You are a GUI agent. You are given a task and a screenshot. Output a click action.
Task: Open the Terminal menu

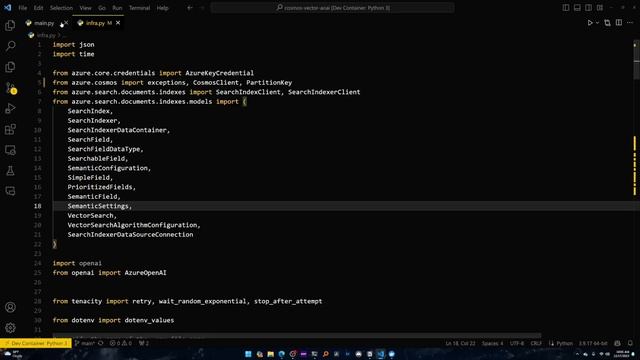(x=140, y=8)
